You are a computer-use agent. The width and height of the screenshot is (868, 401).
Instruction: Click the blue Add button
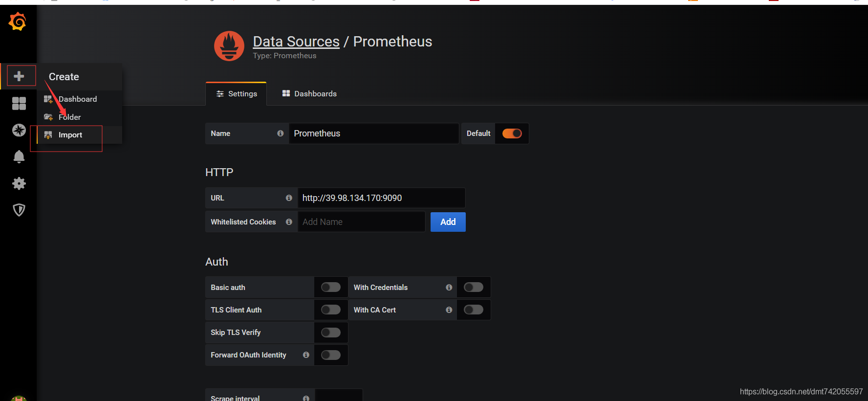[448, 222]
